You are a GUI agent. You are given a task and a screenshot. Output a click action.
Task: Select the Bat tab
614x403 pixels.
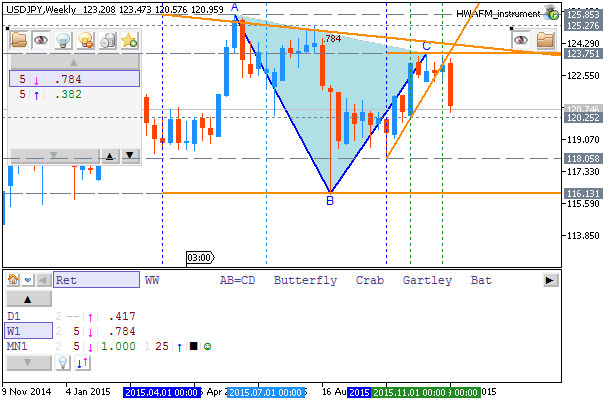[481, 280]
